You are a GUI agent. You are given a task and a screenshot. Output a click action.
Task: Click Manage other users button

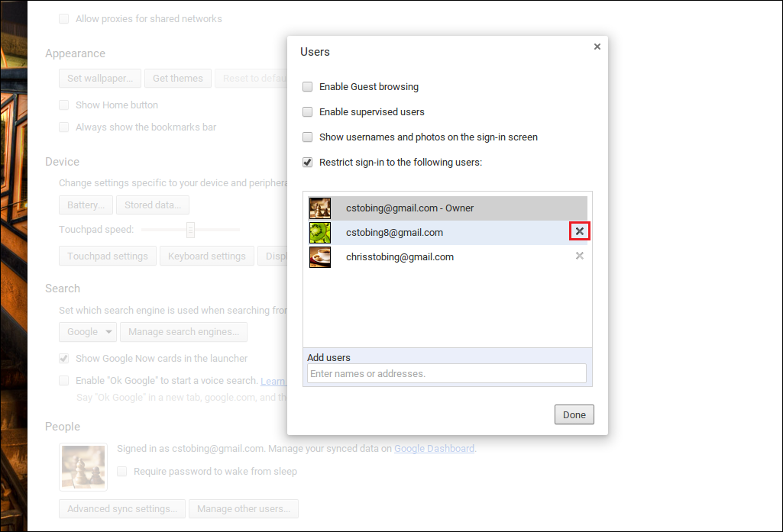[244, 508]
